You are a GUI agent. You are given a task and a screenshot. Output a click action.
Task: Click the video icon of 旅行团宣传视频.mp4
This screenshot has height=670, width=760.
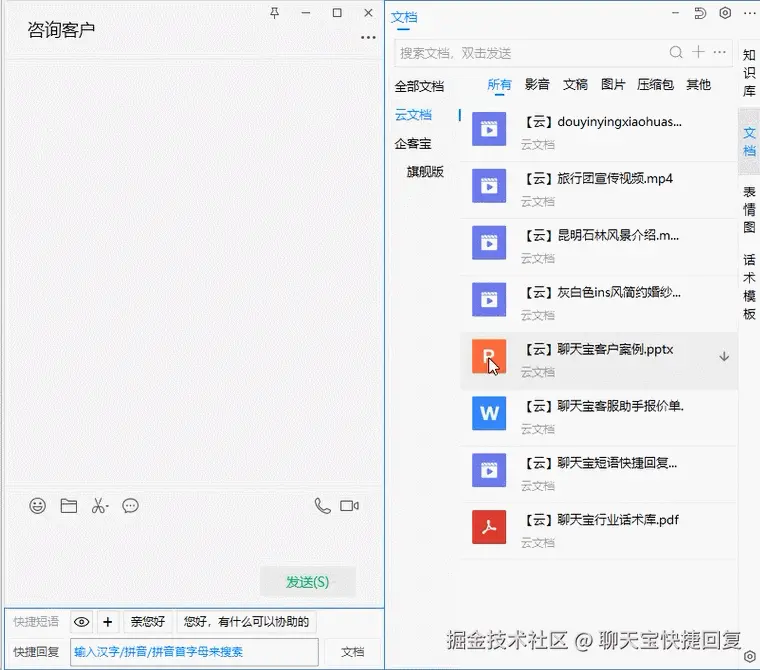coord(489,186)
